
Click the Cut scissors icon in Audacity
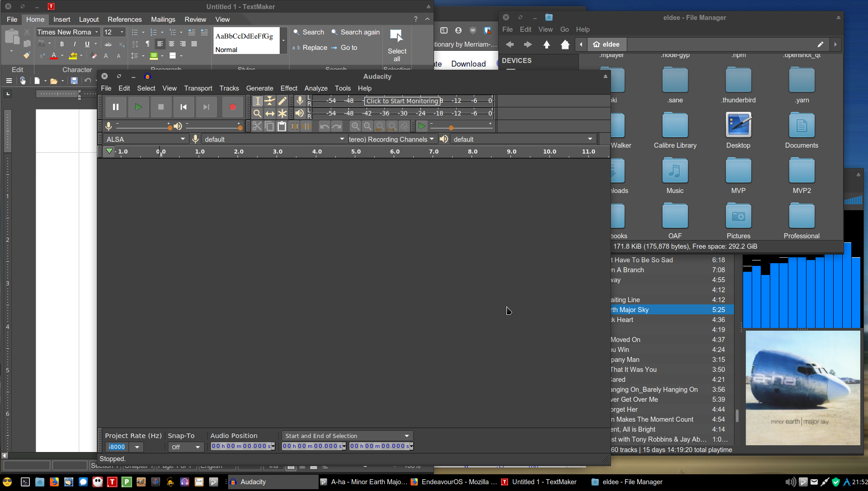[257, 126]
